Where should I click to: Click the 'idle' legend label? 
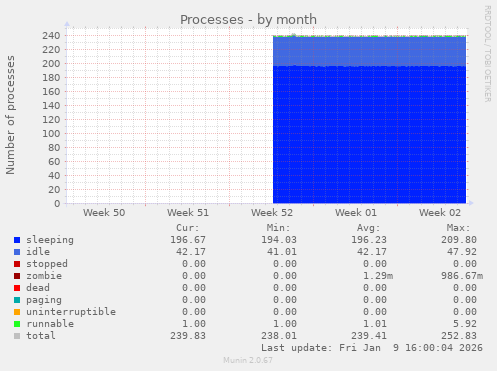(38, 252)
